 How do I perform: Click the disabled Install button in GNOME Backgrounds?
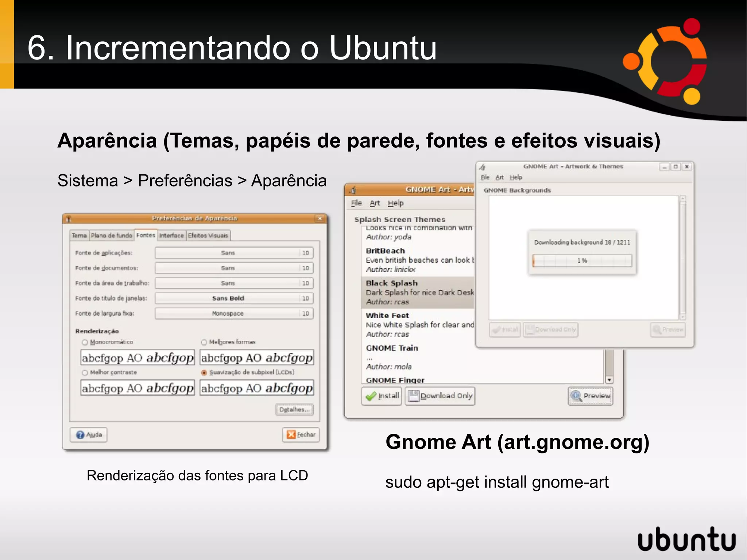click(x=505, y=330)
